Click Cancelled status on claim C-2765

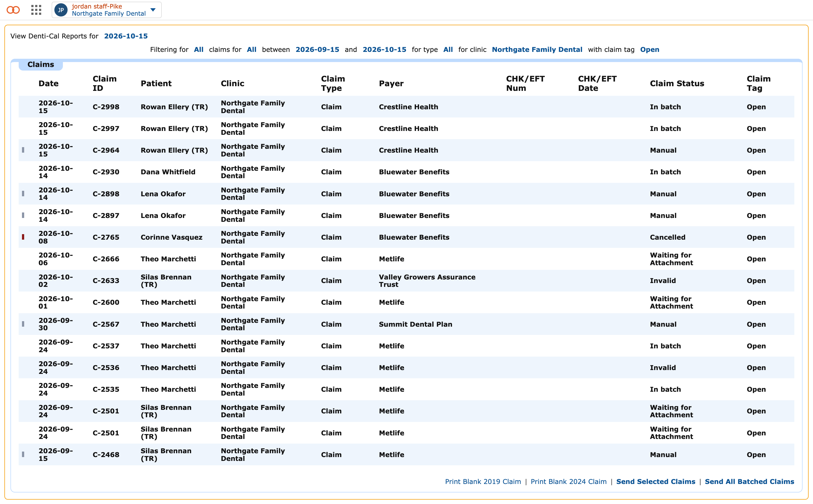(667, 237)
